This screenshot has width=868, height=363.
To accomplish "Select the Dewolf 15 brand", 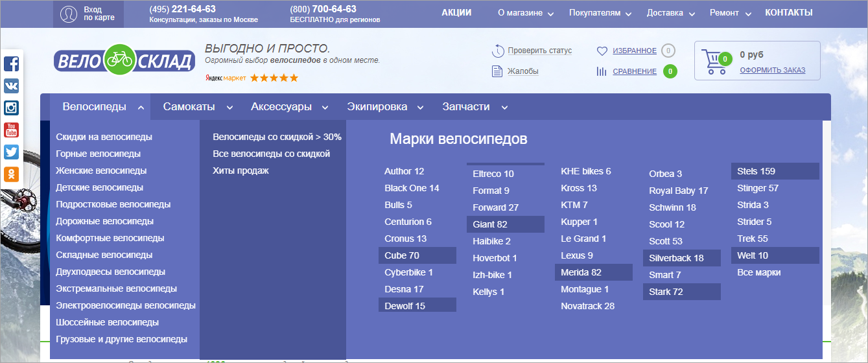I will (417, 306).
